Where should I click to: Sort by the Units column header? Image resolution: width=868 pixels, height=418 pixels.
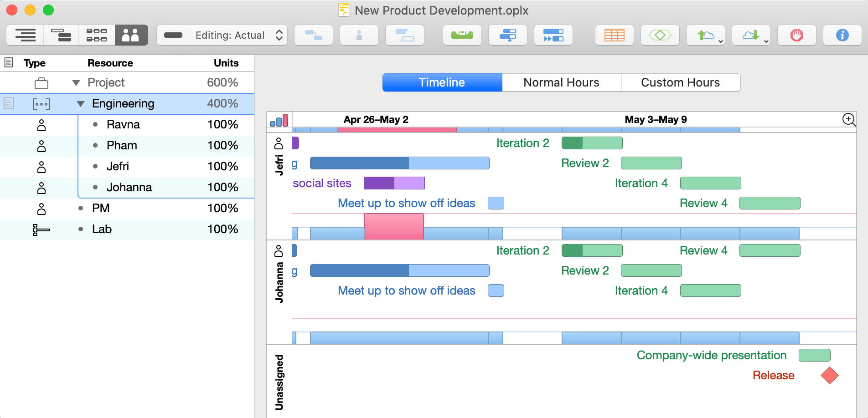coord(226,63)
